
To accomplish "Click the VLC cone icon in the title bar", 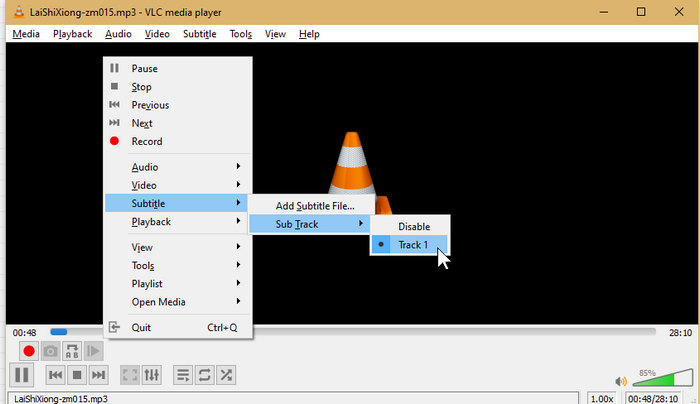I will coord(18,12).
